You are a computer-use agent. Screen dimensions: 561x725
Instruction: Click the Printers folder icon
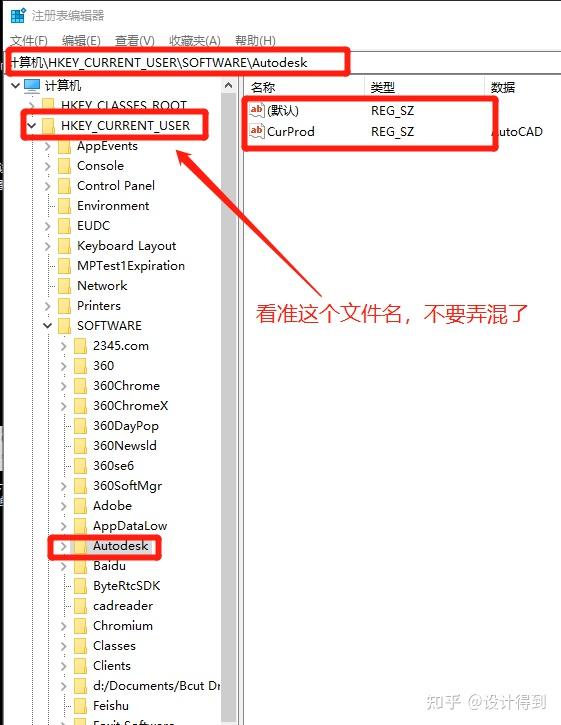64,306
